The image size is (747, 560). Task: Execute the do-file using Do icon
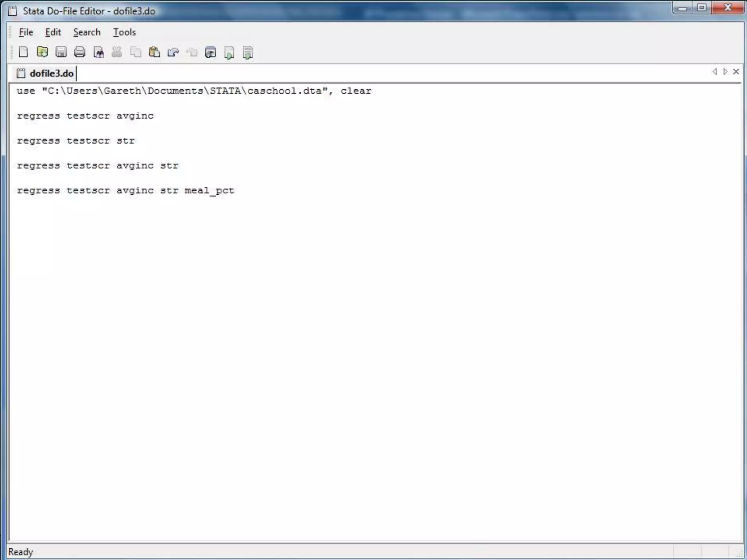coord(248,53)
